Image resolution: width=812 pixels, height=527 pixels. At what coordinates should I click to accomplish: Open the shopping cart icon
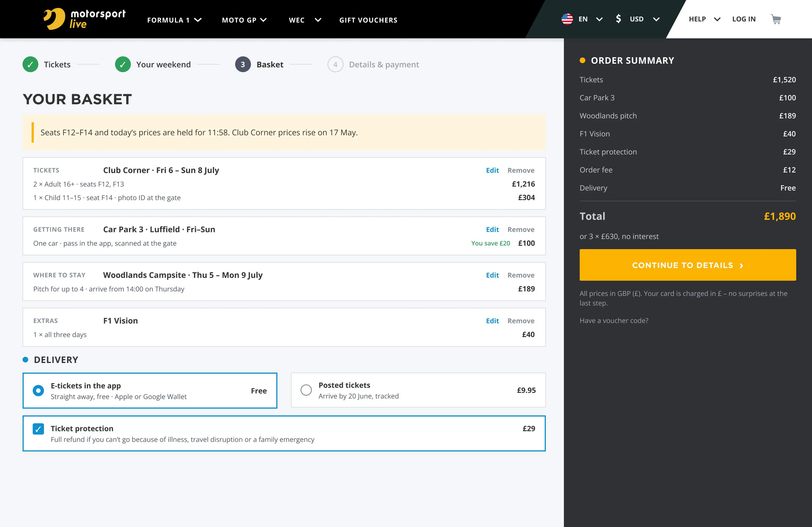coord(776,19)
